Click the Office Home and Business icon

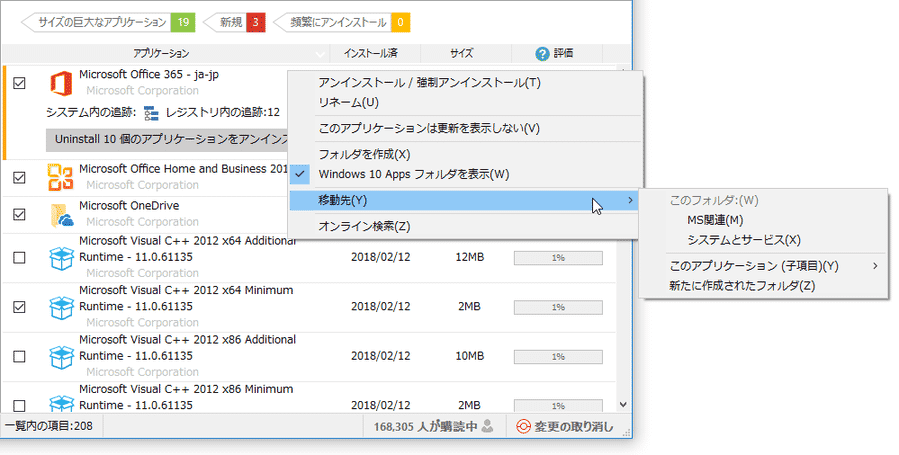[61, 177]
